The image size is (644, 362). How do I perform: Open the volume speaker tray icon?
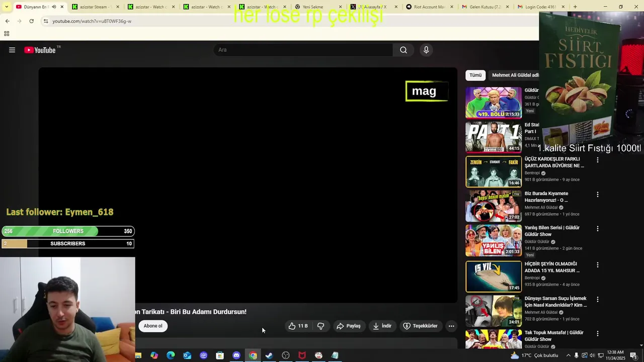pyautogui.click(x=592, y=355)
